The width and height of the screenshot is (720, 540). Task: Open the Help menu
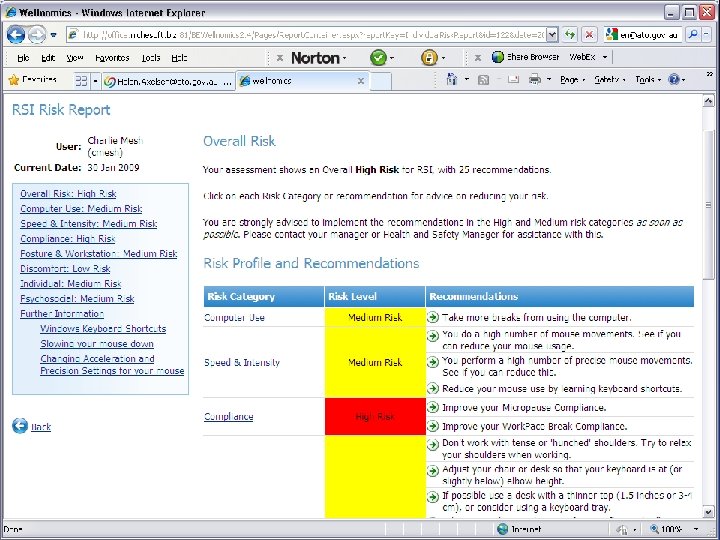[179, 58]
